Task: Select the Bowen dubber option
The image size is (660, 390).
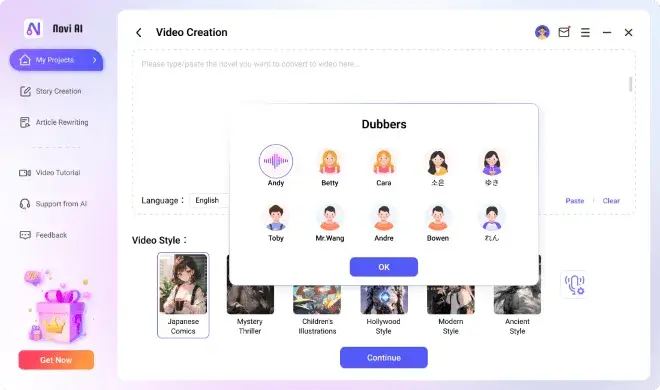Action: pyautogui.click(x=437, y=223)
